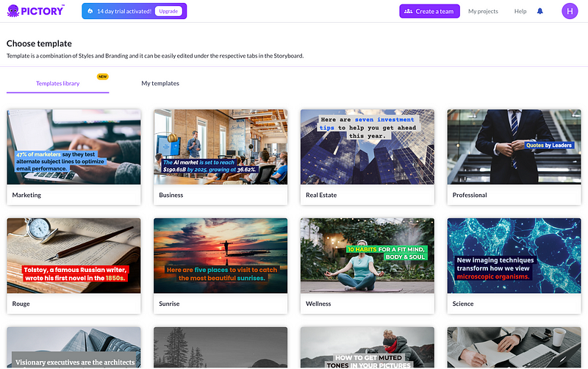588x369 pixels.
Task: Select the Professional template thumbnail
Action: pyautogui.click(x=514, y=146)
